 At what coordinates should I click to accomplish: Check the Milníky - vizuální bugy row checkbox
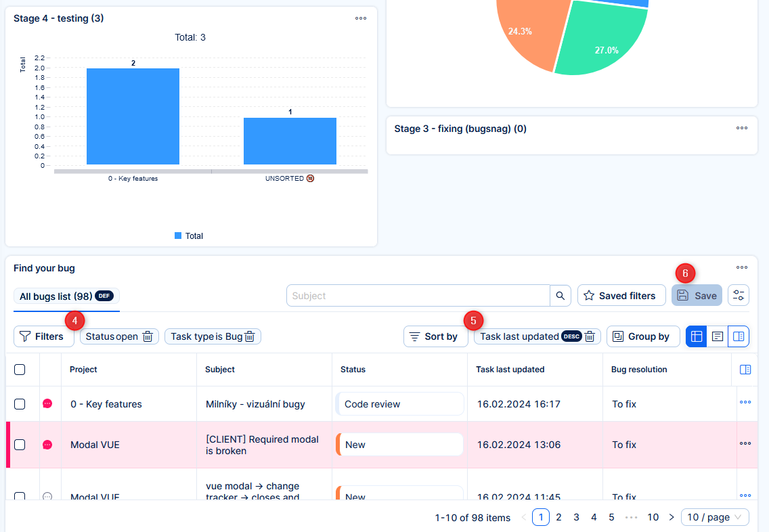pos(20,404)
